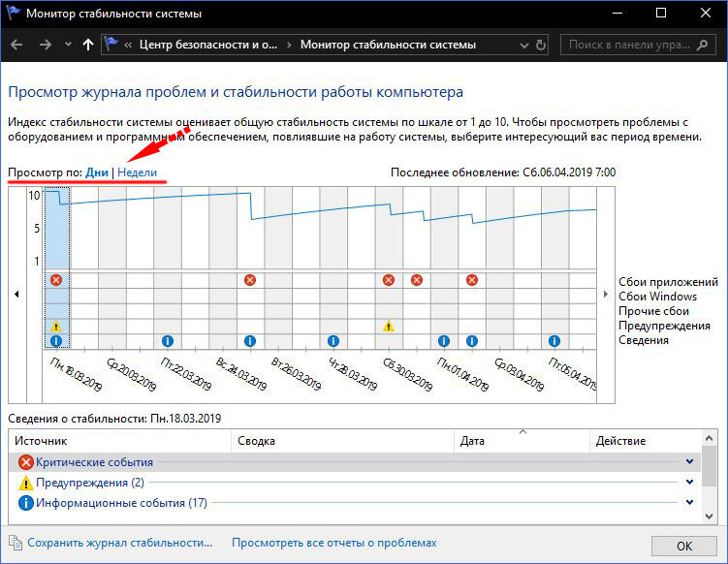Screen dimensions: 728x564
Task: Click events list scrollbar up arrow
Action: coord(709,438)
